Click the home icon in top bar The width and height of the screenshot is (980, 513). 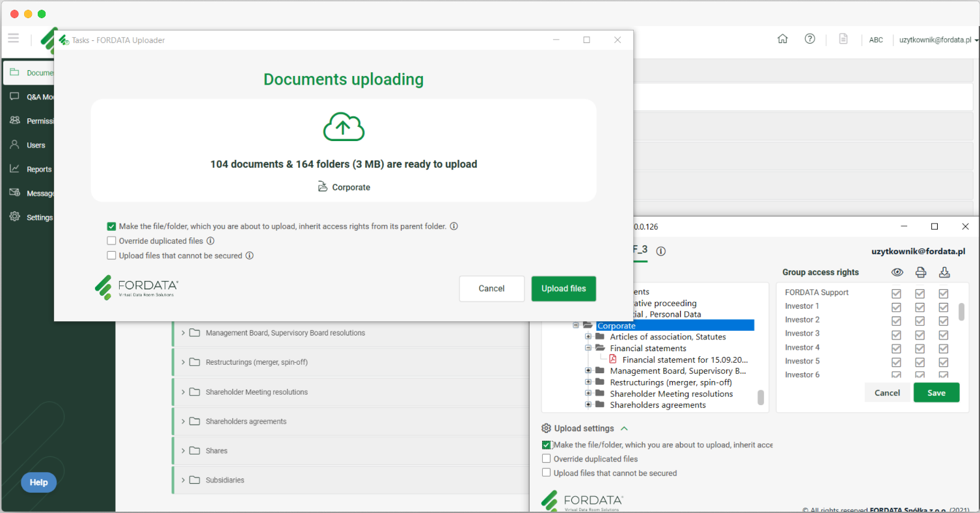(x=782, y=39)
